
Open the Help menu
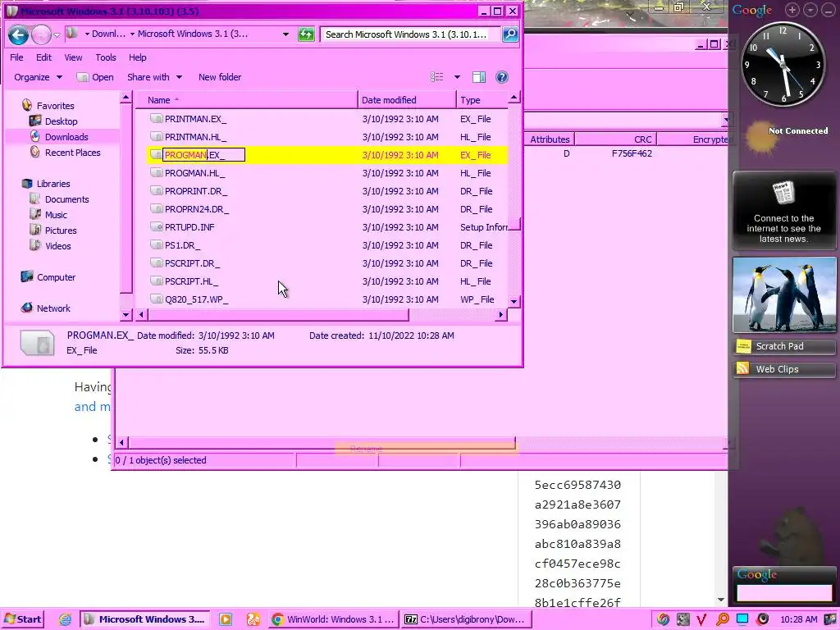point(137,57)
